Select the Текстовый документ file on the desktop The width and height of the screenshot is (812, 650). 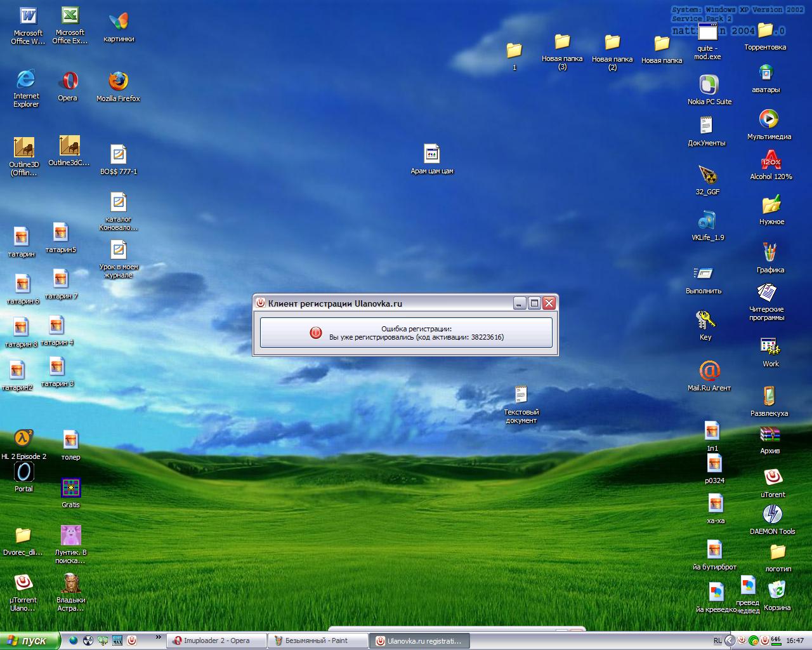(521, 396)
